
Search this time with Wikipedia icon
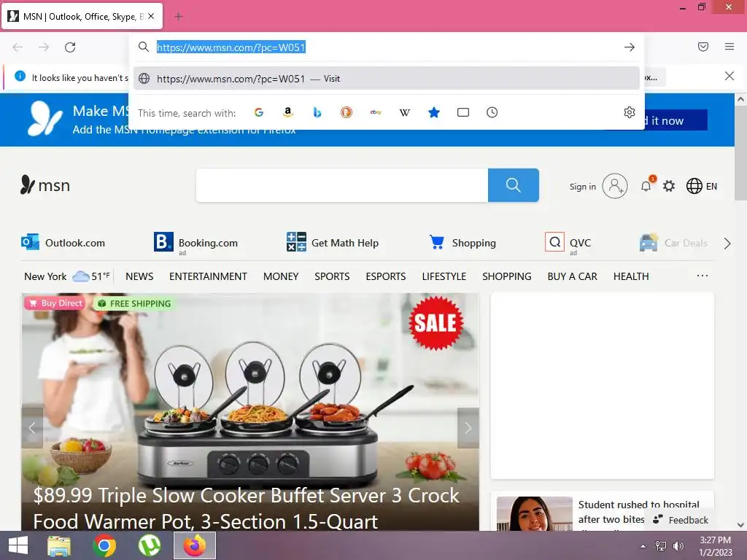click(404, 112)
